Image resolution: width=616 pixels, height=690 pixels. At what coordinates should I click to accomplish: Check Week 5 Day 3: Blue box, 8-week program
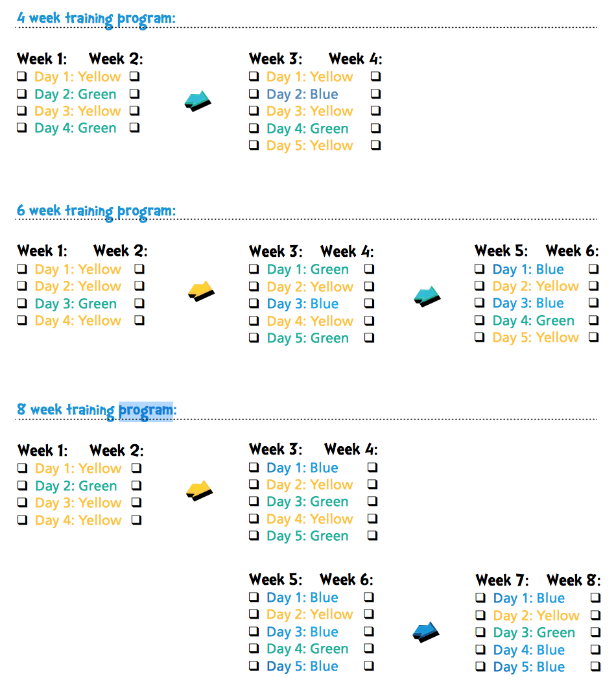pyautogui.click(x=254, y=631)
